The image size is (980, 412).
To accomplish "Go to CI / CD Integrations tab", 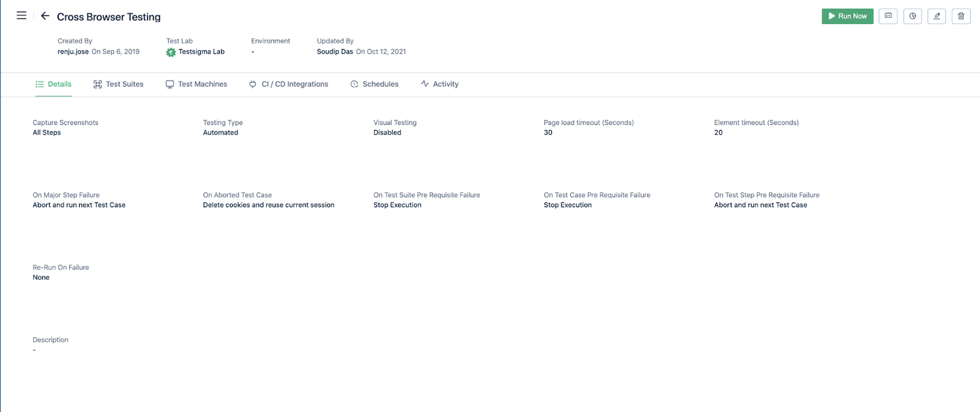I will click(288, 84).
